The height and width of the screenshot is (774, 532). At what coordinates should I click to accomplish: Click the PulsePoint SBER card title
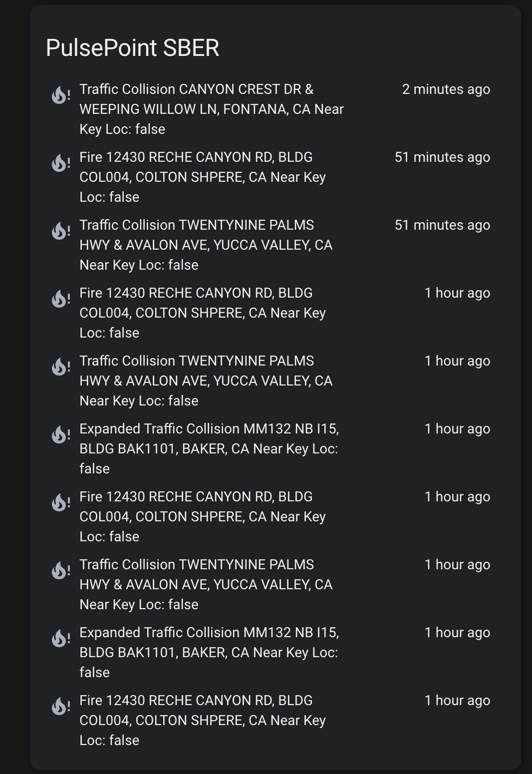tap(133, 48)
